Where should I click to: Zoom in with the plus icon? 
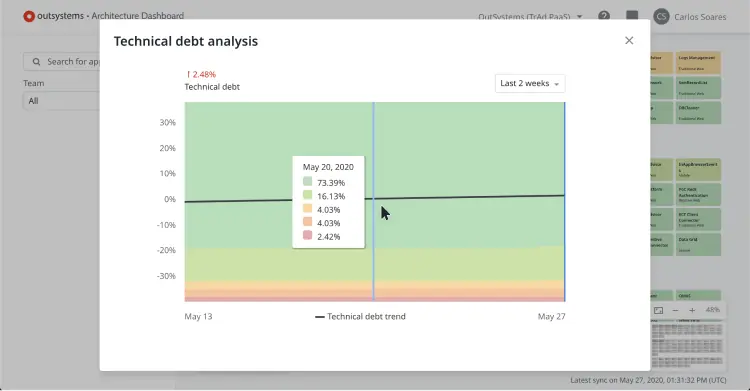coord(692,310)
